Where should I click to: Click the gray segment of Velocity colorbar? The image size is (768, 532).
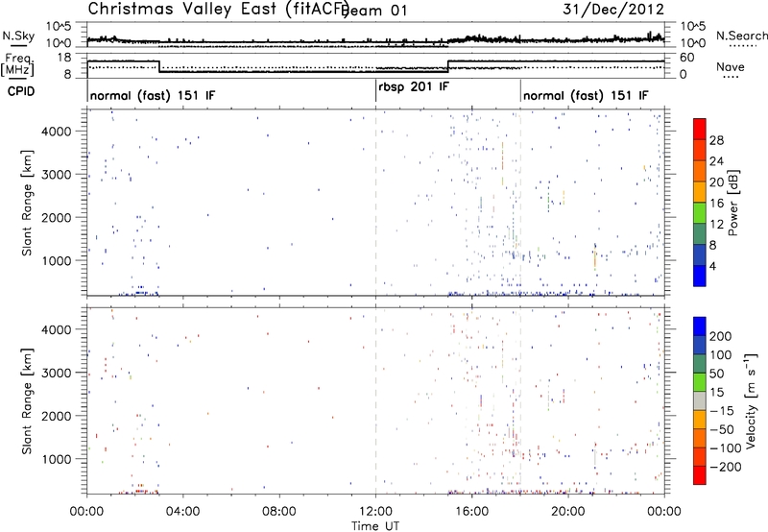point(700,400)
